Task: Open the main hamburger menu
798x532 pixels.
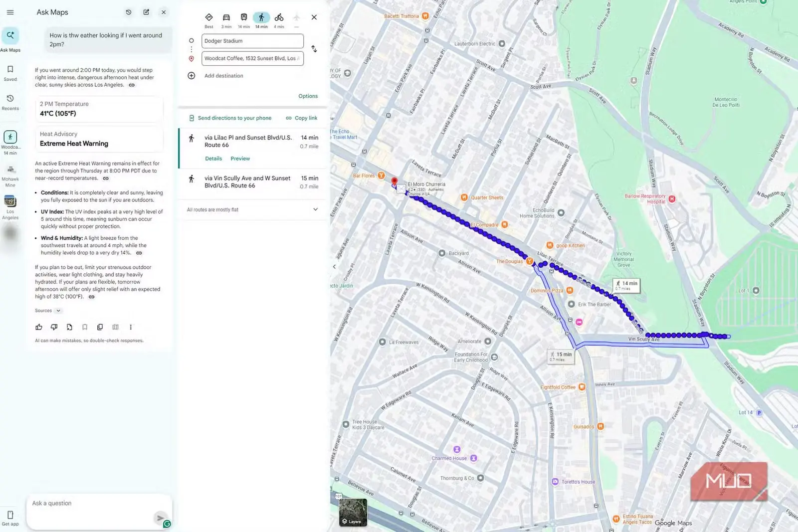Action: click(x=10, y=12)
